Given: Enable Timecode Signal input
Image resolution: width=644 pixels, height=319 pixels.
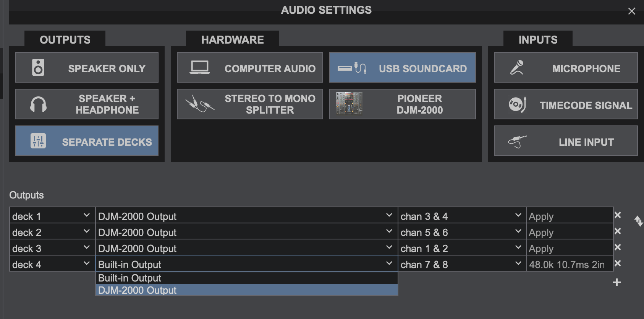Looking at the screenshot, I should [566, 104].
